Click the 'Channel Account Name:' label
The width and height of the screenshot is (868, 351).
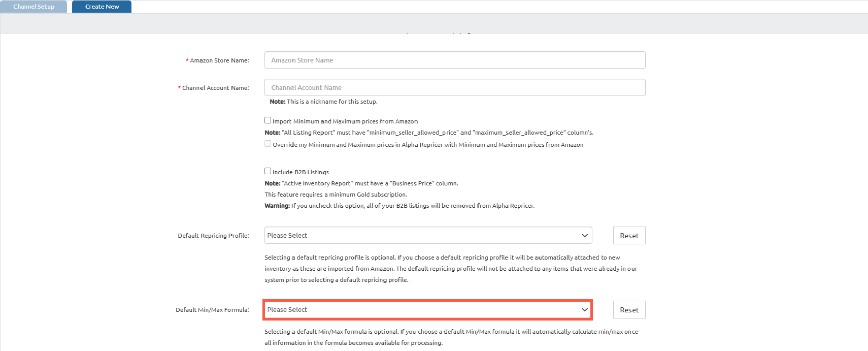pos(215,88)
